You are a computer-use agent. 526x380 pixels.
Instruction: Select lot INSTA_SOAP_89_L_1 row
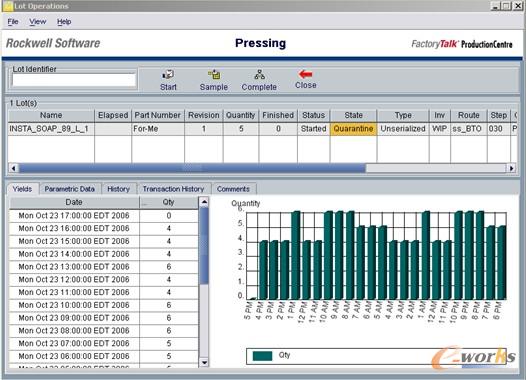(262, 129)
